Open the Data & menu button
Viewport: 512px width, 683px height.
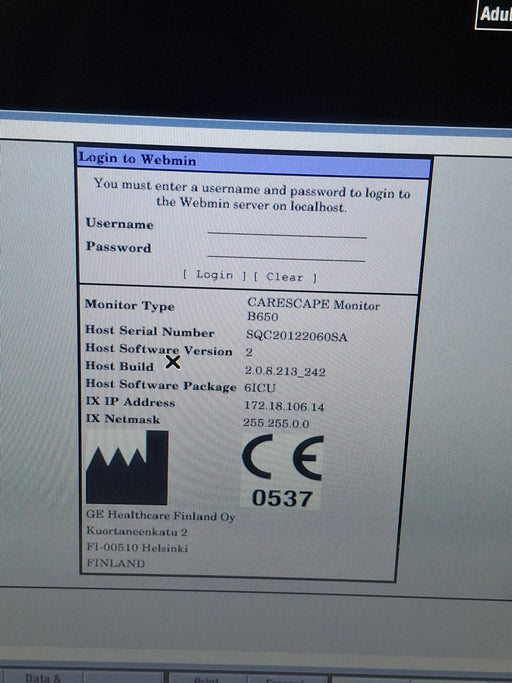pyautogui.click(x=42, y=677)
